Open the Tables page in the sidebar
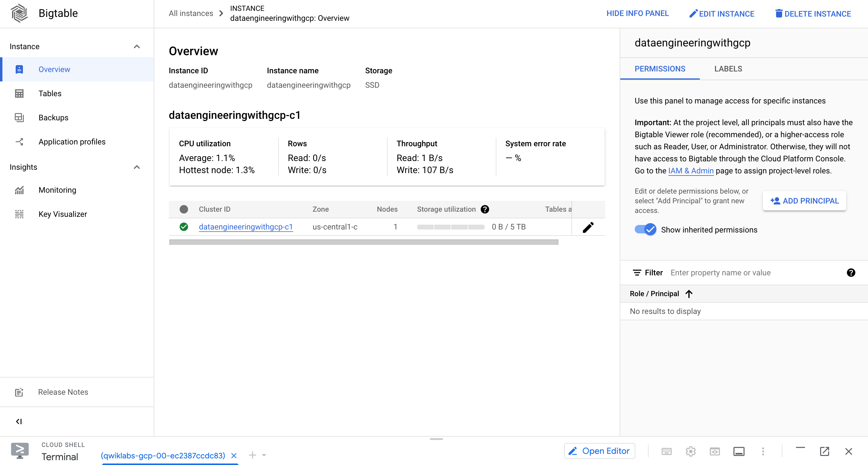The height and width of the screenshot is (465, 868). click(x=77, y=93)
